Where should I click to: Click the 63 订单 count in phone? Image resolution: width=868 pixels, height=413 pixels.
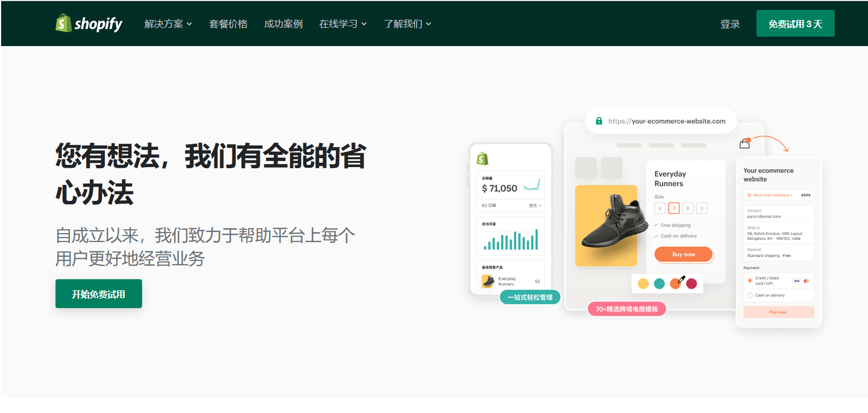[x=489, y=205]
